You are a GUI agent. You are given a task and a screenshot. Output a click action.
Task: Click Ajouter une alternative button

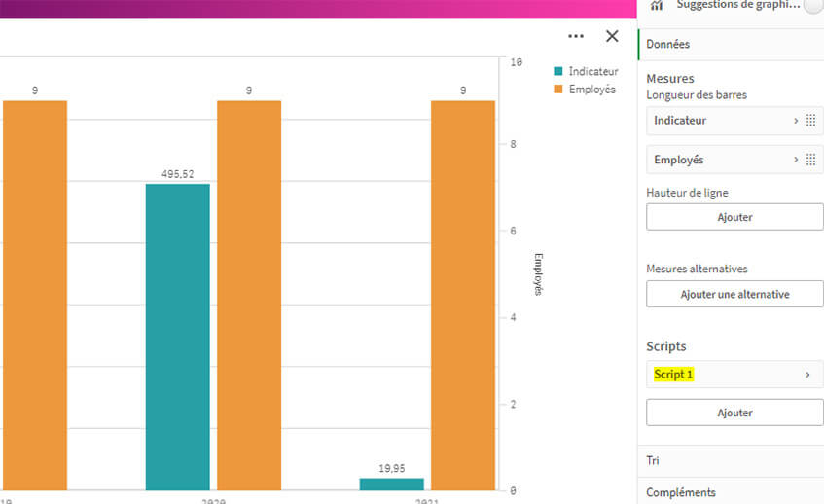(x=734, y=294)
